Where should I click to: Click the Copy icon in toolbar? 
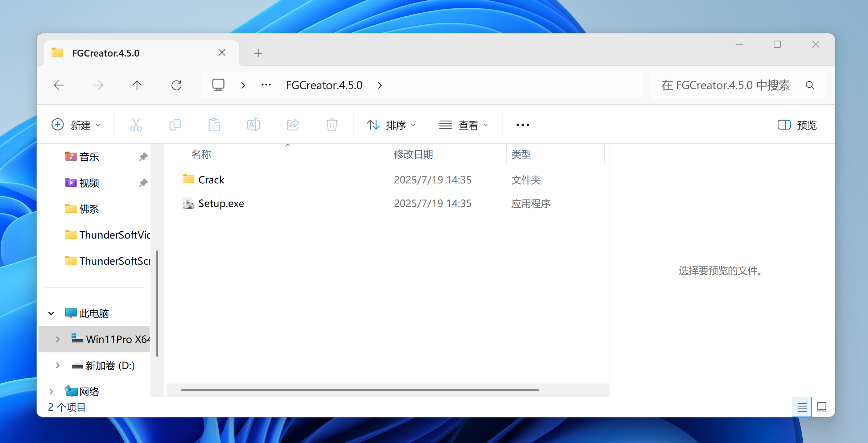(x=175, y=125)
